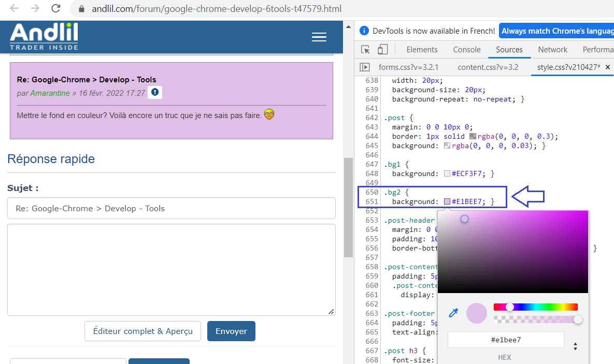Open Éditeur complet & Aperçu
Screen dimensions: 614x364
(142, 331)
